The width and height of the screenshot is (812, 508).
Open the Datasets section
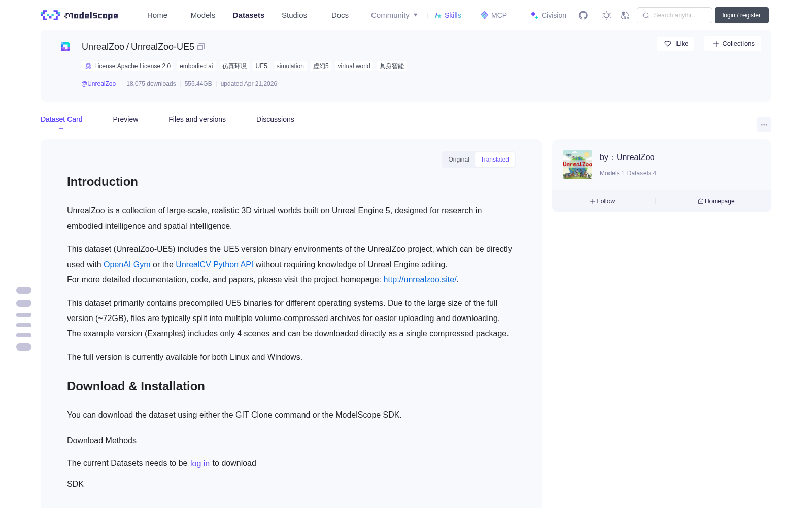coord(249,15)
